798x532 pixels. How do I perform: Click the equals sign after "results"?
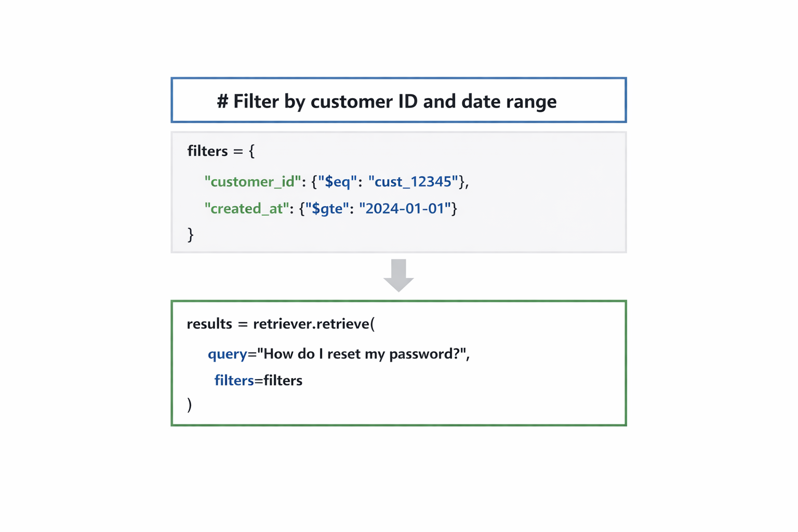(x=243, y=324)
